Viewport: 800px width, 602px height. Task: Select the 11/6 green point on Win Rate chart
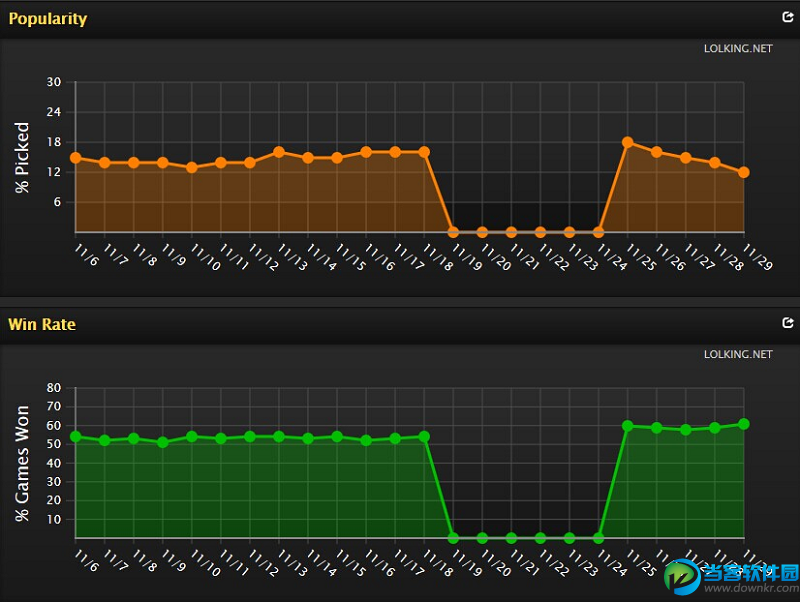[76, 437]
